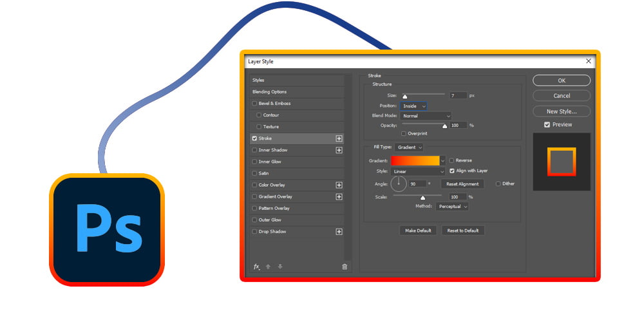Viewport: 644px width, 322px height.
Task: Click the Cancel button
Action: (562, 96)
